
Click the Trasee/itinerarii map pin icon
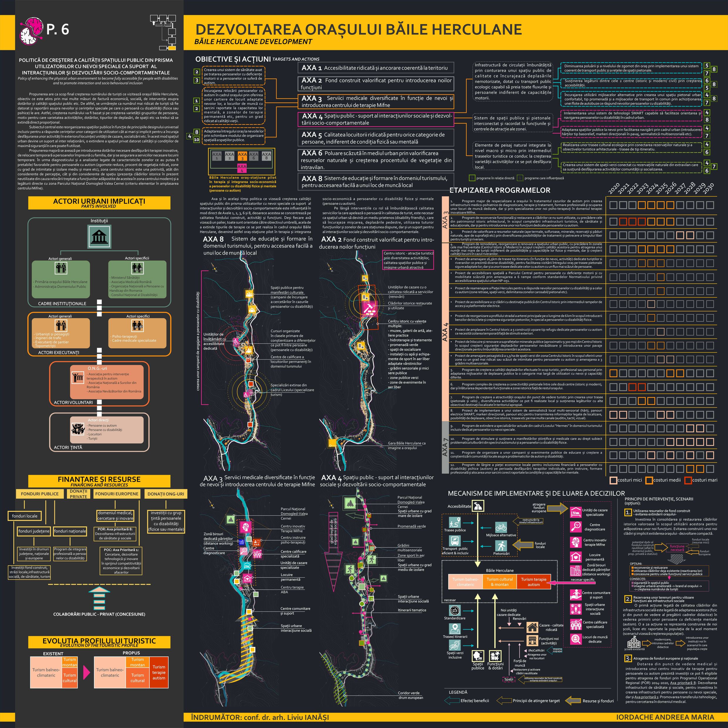(x=455, y=629)
